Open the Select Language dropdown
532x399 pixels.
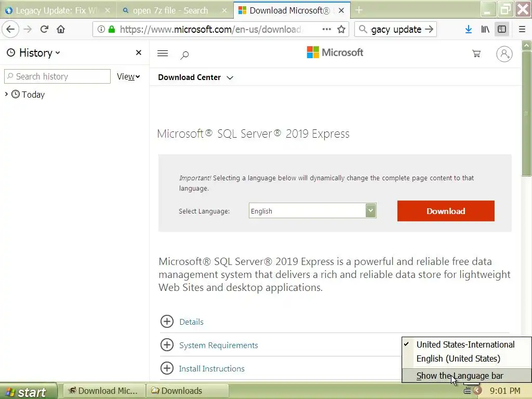click(312, 211)
